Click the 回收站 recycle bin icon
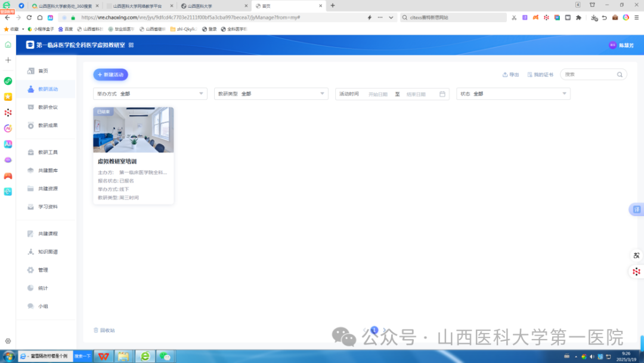The height and width of the screenshot is (363, 644). (x=96, y=330)
